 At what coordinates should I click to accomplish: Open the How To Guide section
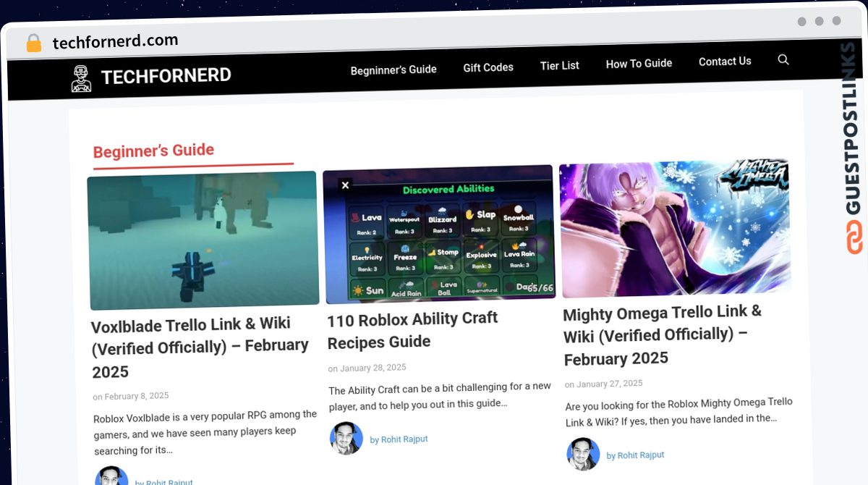[x=639, y=64]
